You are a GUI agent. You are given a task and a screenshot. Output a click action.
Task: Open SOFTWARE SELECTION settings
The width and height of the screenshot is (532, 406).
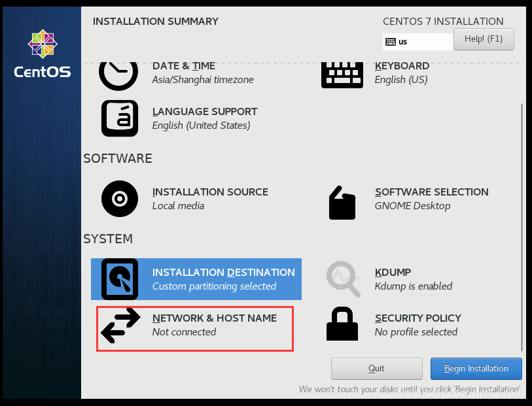432,192
